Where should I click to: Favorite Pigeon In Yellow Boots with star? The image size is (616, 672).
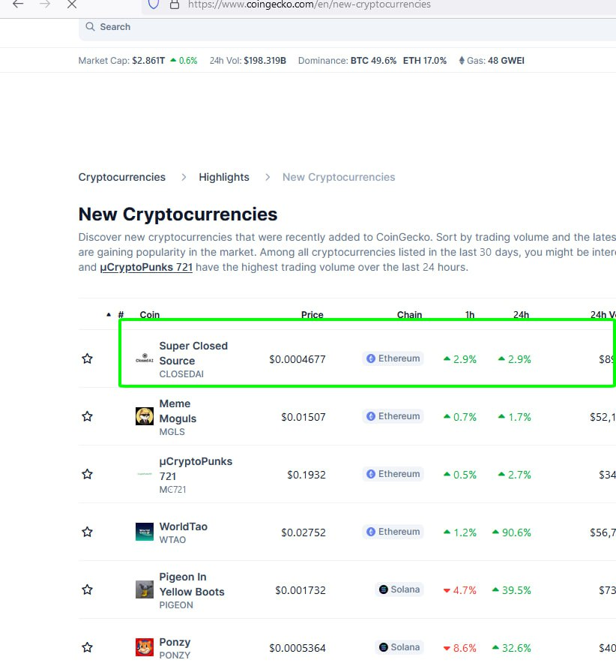(88, 589)
